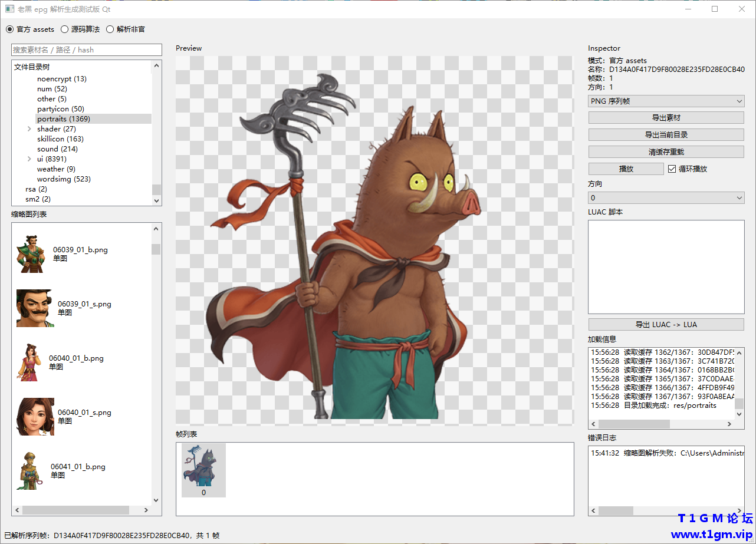Select the 06039_01_s.png mustached face thumbnail
The width and height of the screenshot is (756, 544).
(64, 308)
